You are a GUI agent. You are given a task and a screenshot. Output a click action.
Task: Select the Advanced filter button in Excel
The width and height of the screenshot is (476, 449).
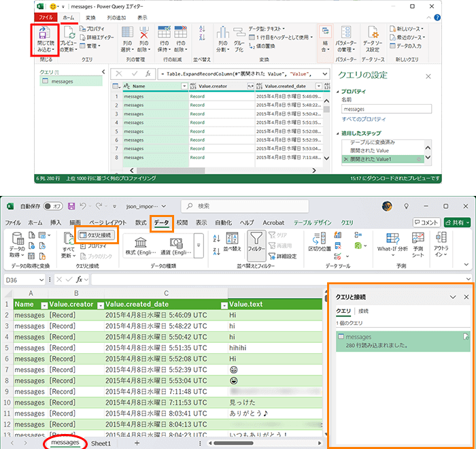point(283,256)
